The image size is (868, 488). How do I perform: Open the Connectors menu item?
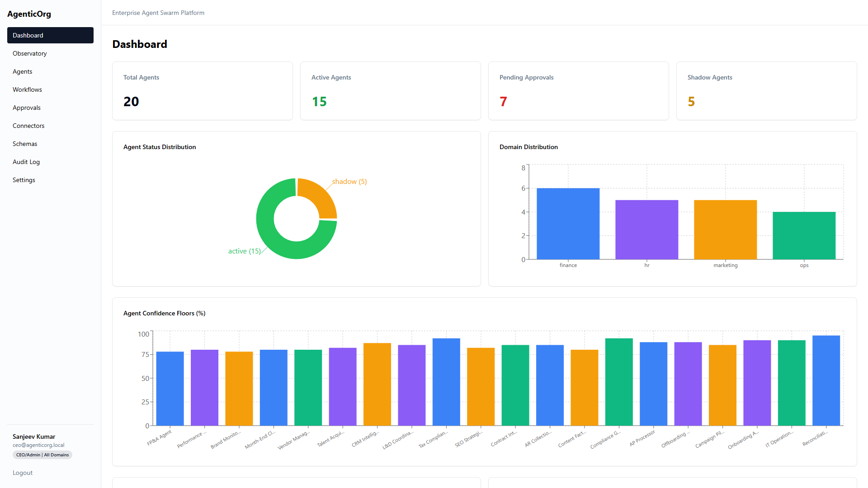point(28,126)
